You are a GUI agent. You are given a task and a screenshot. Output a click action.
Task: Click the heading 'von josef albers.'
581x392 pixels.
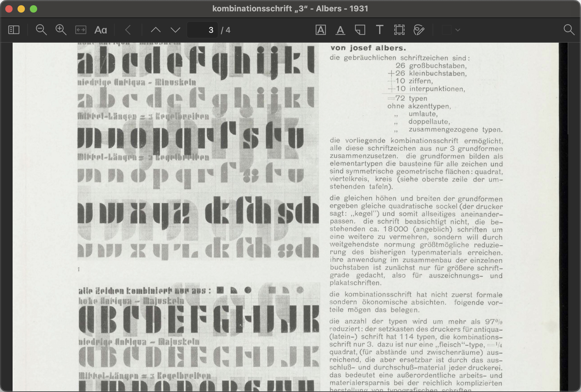point(368,48)
